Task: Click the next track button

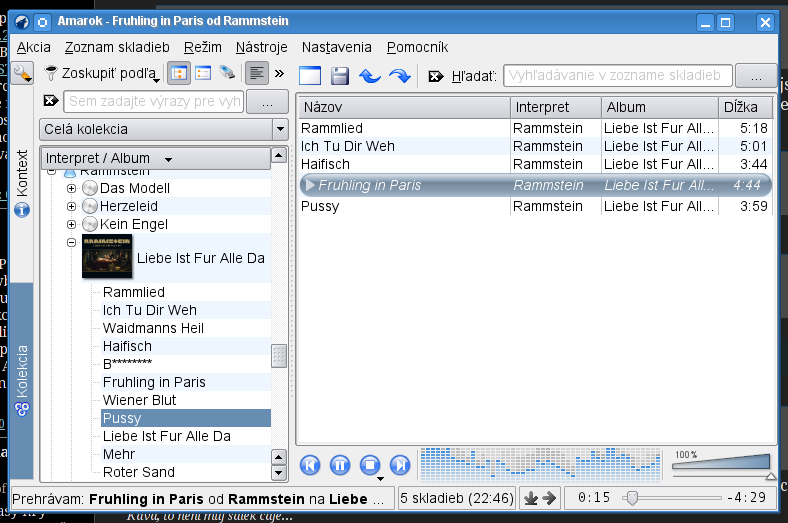Action: (x=401, y=465)
